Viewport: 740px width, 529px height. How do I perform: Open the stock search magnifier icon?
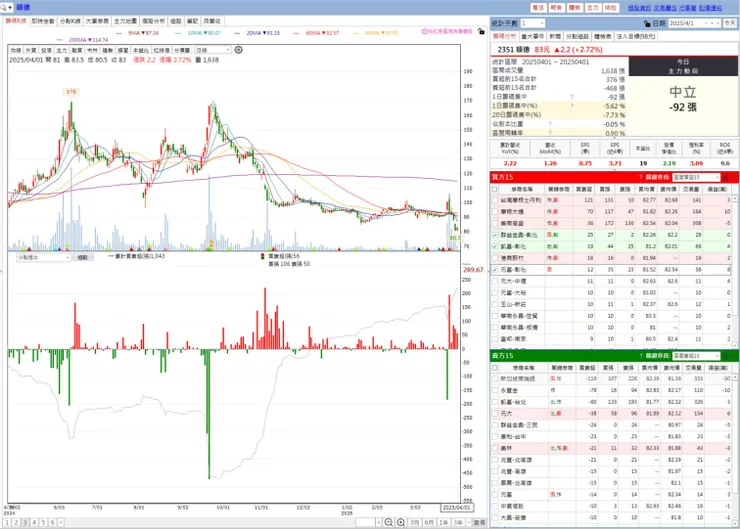3,8
